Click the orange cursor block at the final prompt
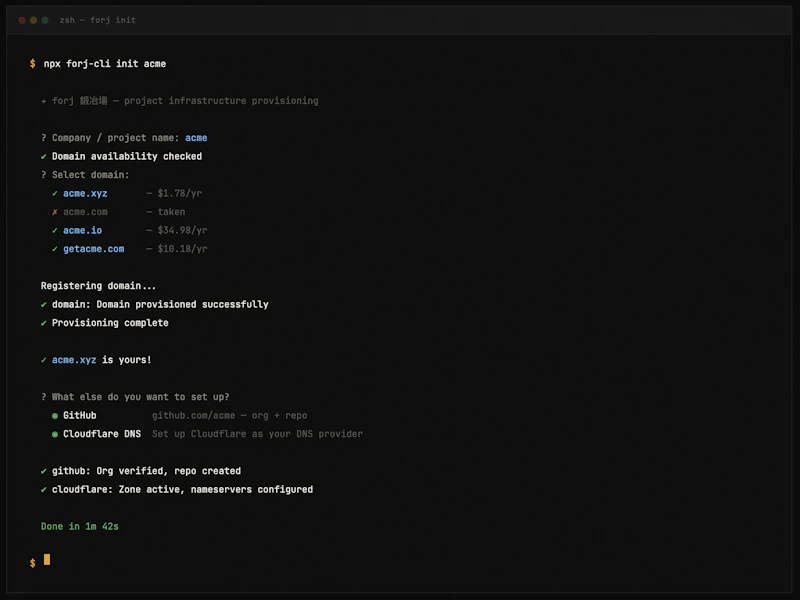Image resolution: width=800 pixels, height=600 pixels. pos(47,560)
